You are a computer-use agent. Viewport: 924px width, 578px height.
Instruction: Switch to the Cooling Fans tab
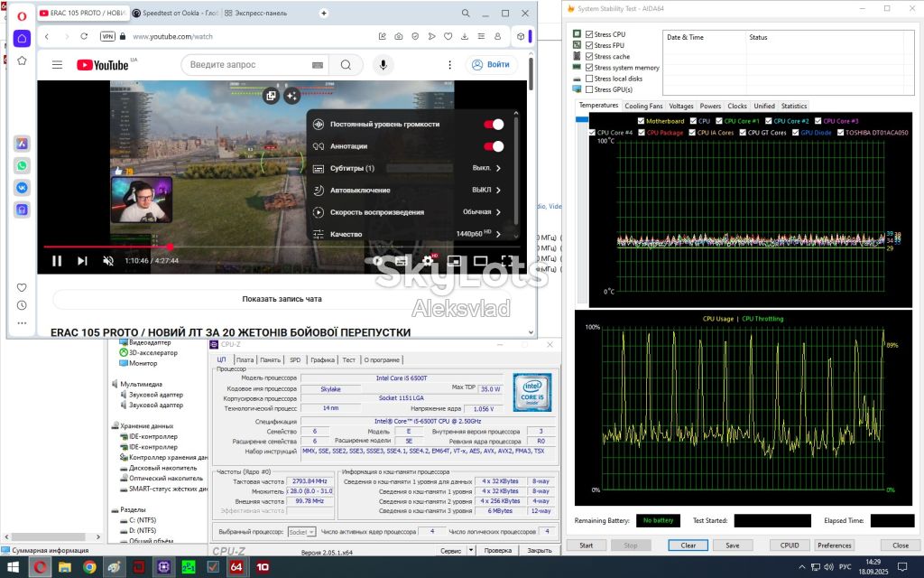[643, 107]
